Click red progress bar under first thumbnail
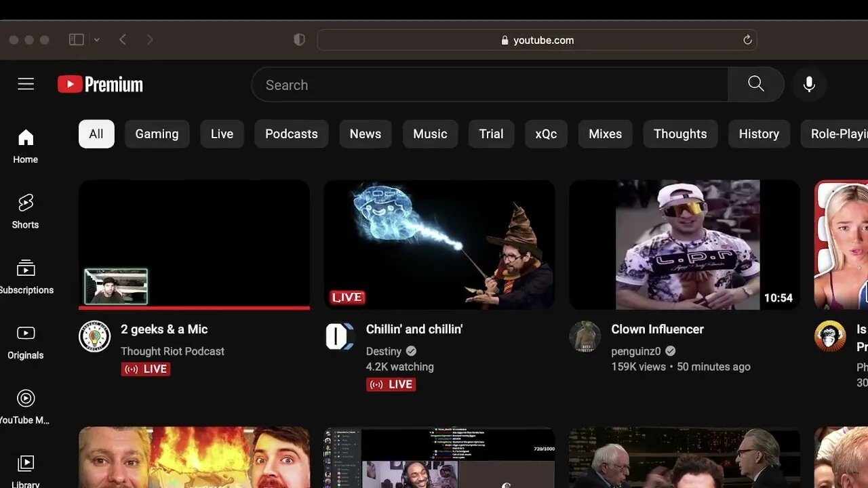868x488 pixels. pyautogui.click(x=194, y=308)
